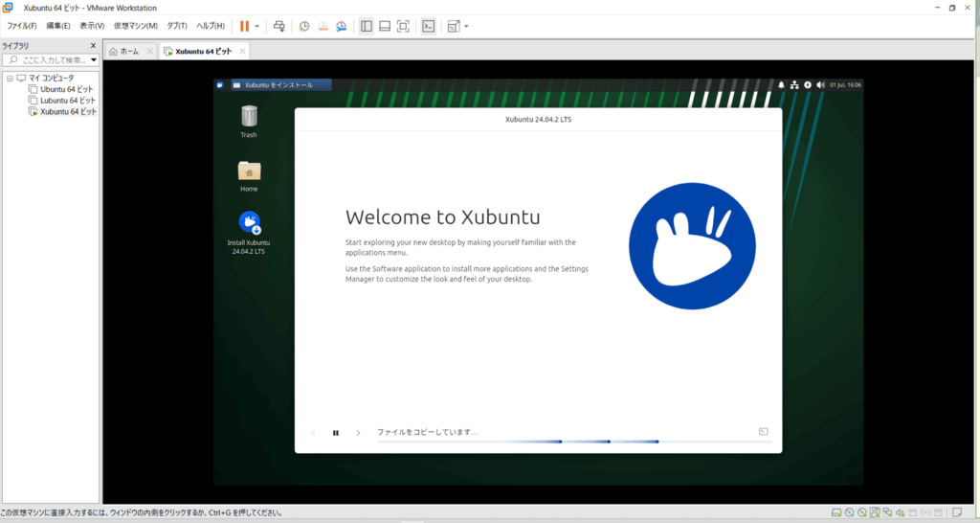The height and width of the screenshot is (523, 980).
Task: Click the Xubuntu volume speaker icon
Action: [x=820, y=85]
